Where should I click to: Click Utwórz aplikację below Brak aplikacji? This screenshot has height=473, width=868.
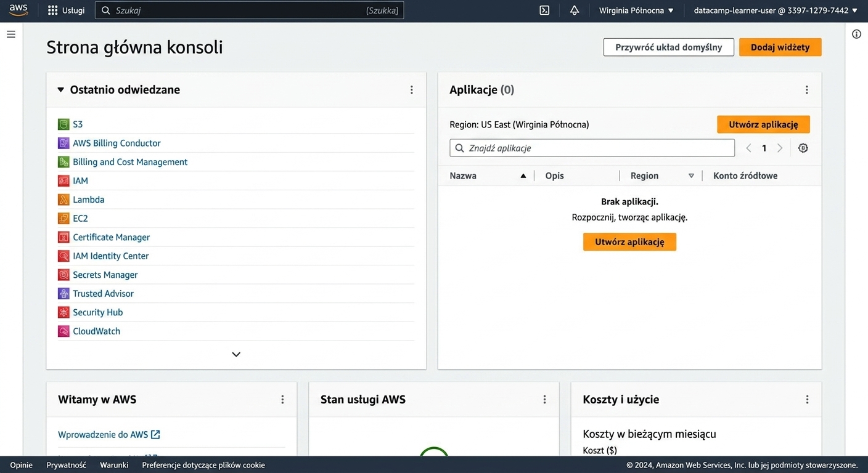coord(629,242)
